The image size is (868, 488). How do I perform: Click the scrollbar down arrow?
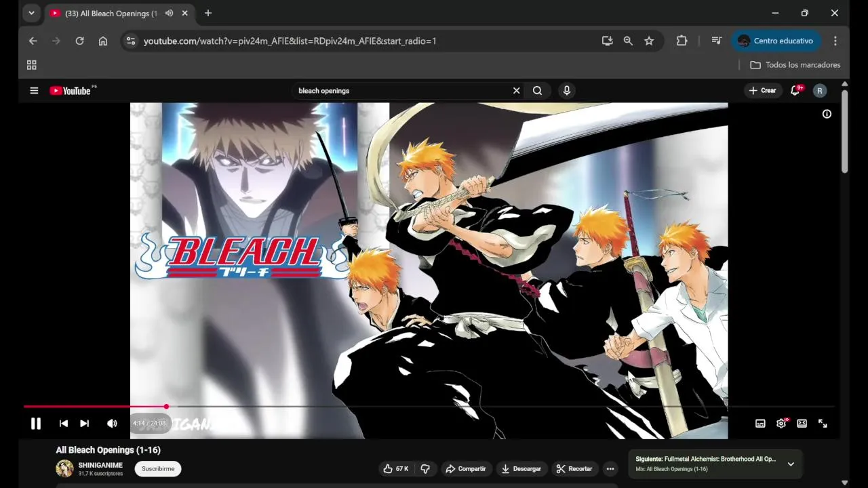coord(844,483)
